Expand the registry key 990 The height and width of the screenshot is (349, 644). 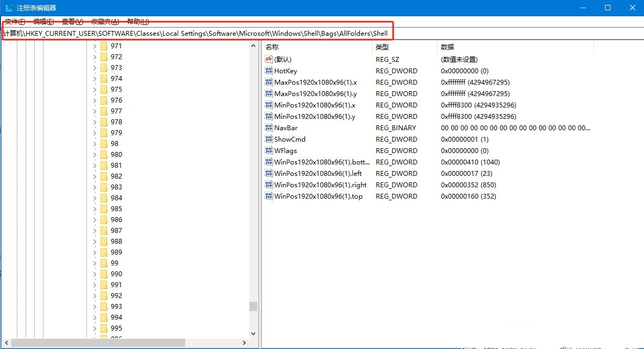click(94, 274)
